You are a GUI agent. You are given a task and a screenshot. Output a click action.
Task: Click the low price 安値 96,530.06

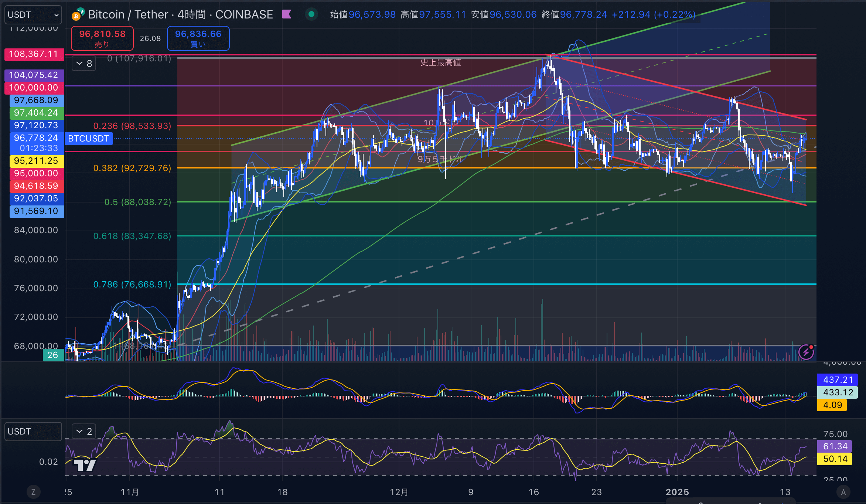[504, 14]
